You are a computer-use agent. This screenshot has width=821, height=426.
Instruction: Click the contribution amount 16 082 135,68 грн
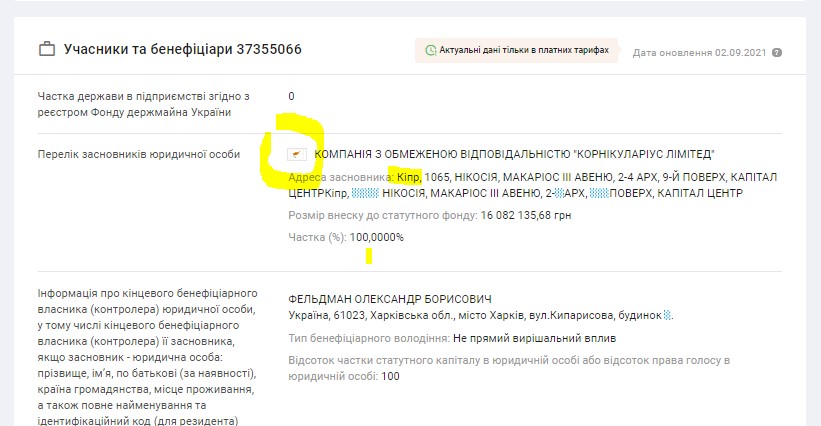point(527,215)
